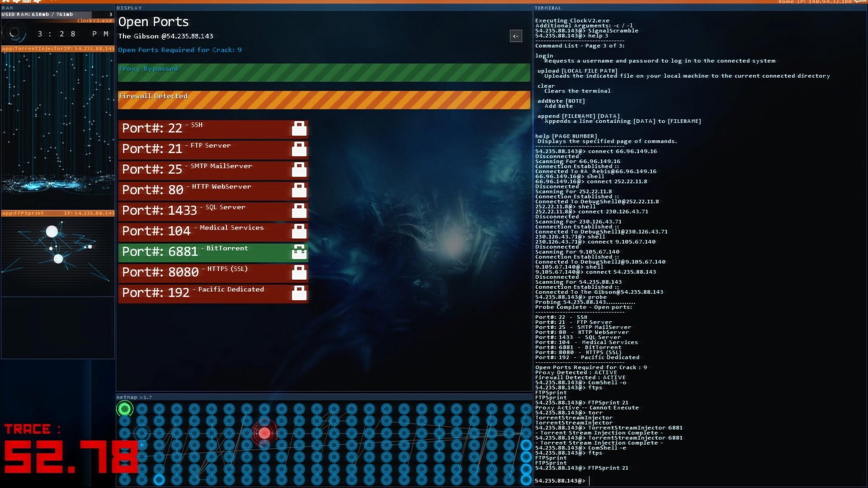Click the lock icon on SMTP MailServer port 25
Viewport: 868px width, 488px height.
click(x=299, y=170)
